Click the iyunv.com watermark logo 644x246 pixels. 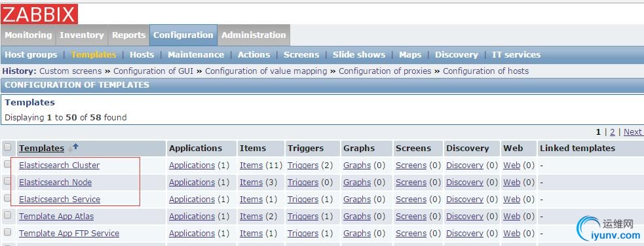coord(609,229)
